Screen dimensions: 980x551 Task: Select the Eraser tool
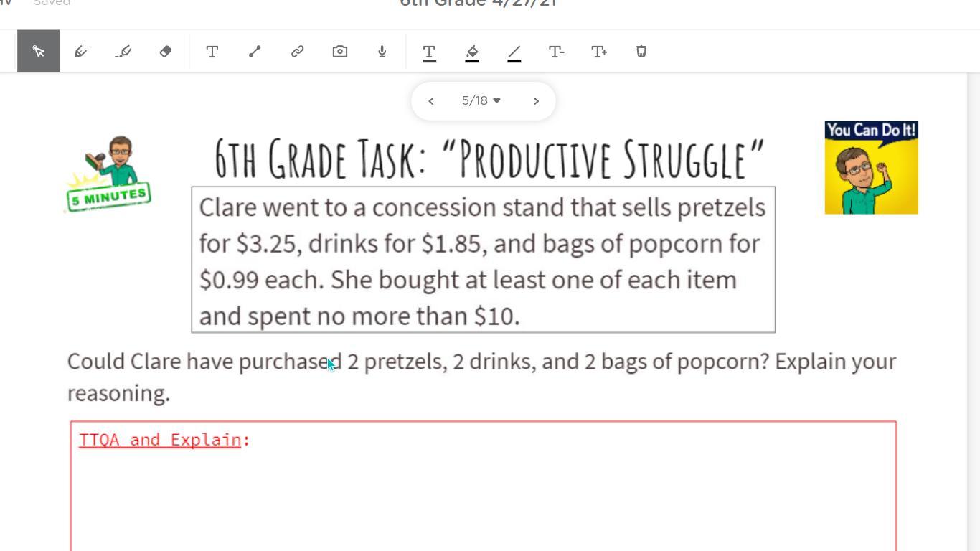(166, 51)
